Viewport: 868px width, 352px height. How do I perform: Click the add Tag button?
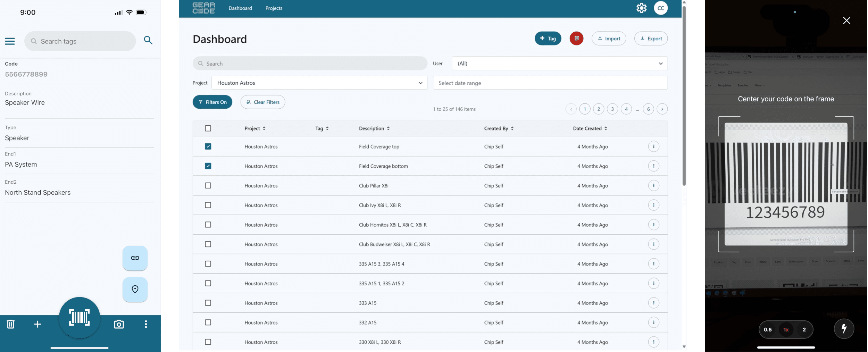click(548, 38)
